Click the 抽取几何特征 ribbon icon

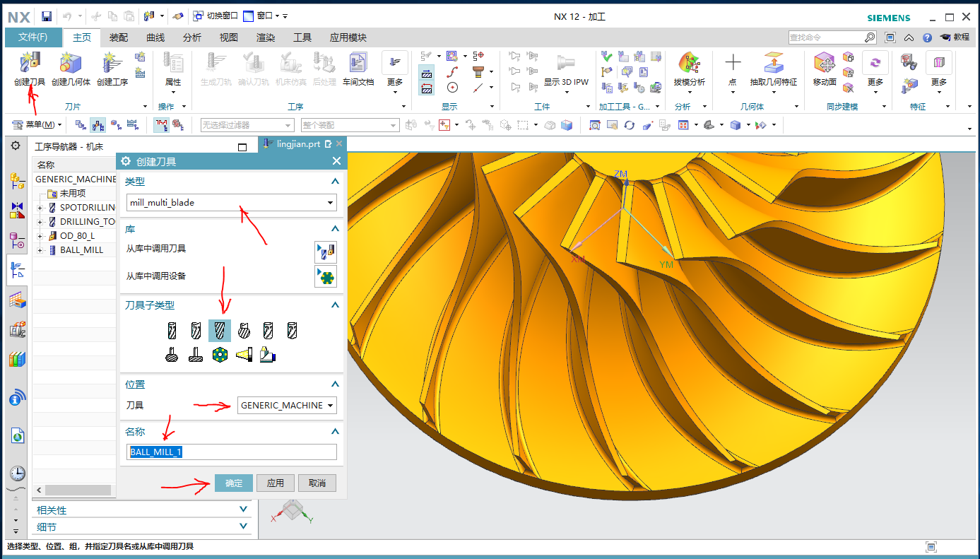(774, 69)
